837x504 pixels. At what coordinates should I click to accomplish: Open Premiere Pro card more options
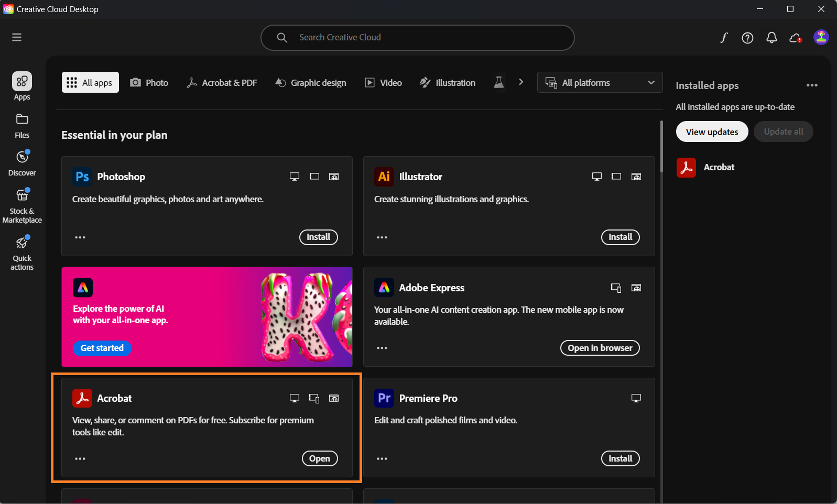tap(382, 458)
